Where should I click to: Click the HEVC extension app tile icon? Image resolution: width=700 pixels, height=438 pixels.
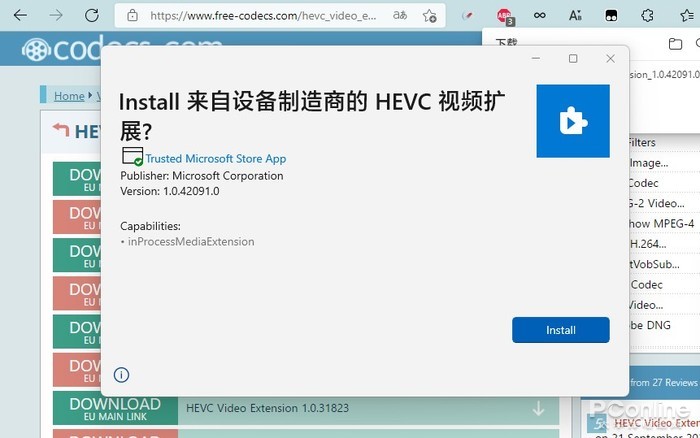click(x=573, y=121)
